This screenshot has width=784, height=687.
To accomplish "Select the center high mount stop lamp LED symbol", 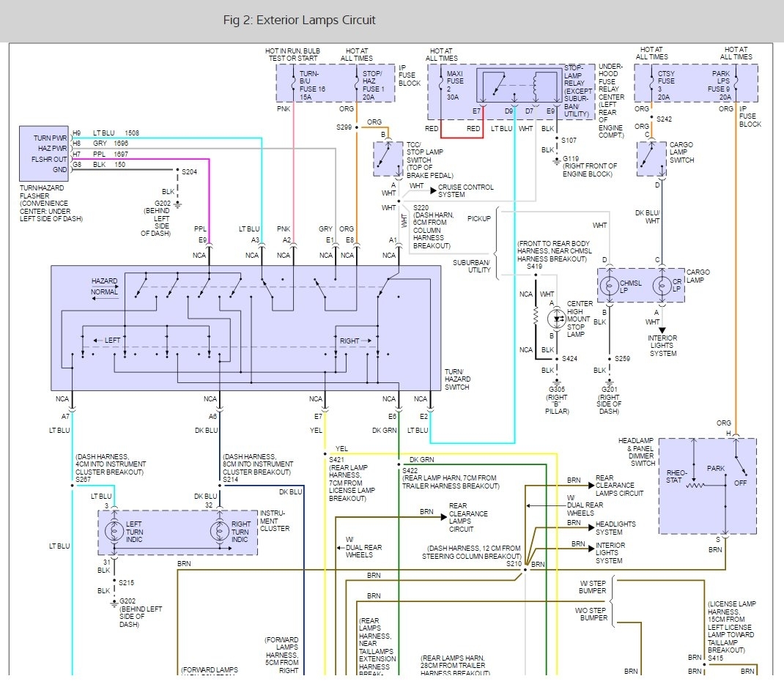I will [557, 319].
